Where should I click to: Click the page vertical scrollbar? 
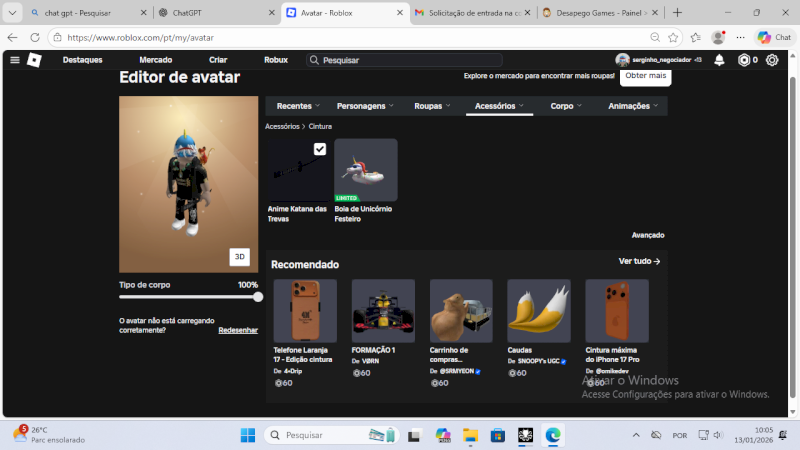(792, 237)
